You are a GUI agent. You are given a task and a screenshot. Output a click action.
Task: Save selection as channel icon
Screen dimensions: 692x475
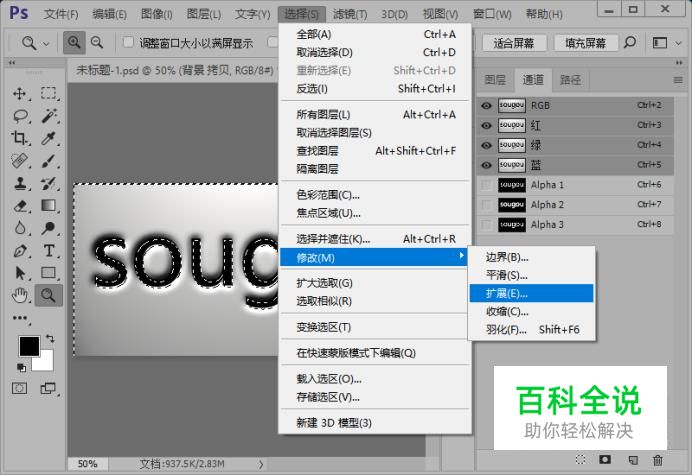605,460
